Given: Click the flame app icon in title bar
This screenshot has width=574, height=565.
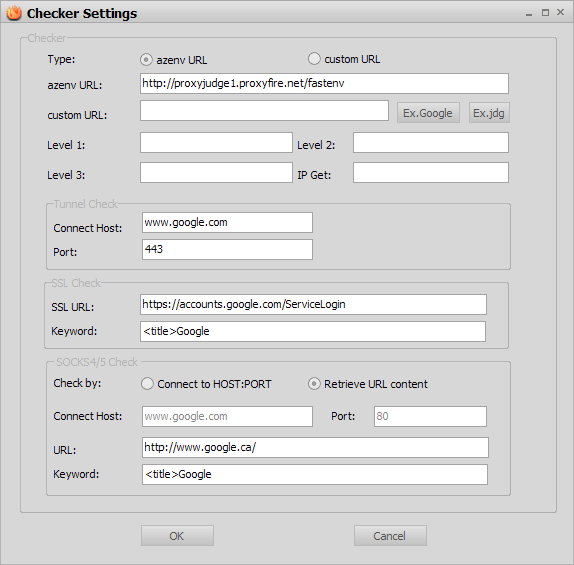Looking at the screenshot, I should coord(14,13).
